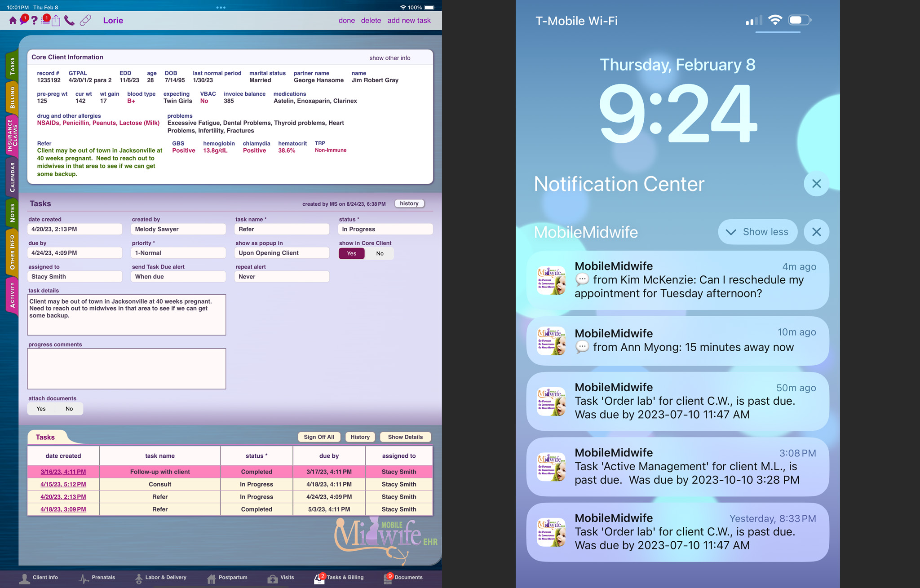Open Client Info in bottom bar

(x=39, y=578)
